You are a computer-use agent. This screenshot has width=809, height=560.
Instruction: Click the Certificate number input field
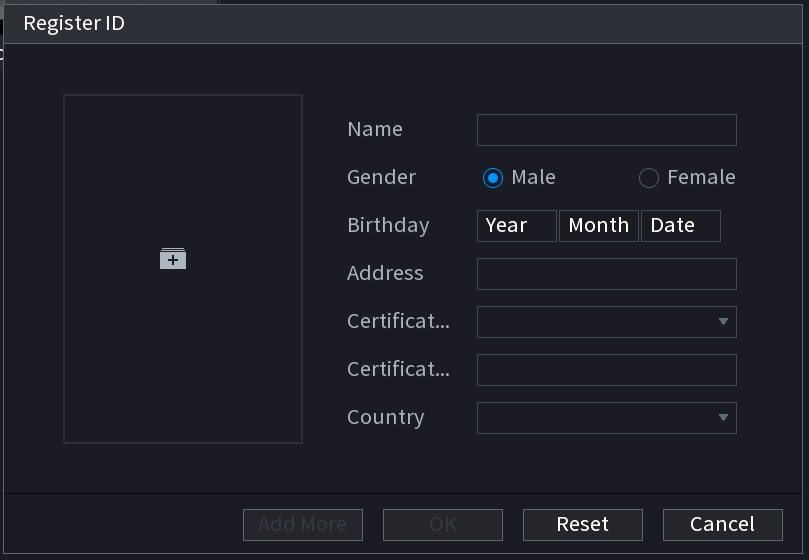(607, 370)
